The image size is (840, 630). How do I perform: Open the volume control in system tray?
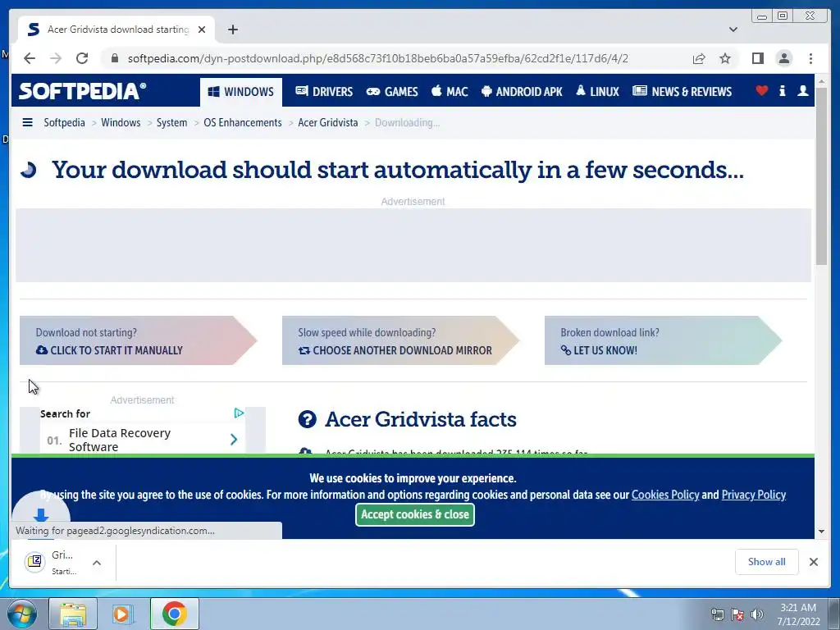756,614
